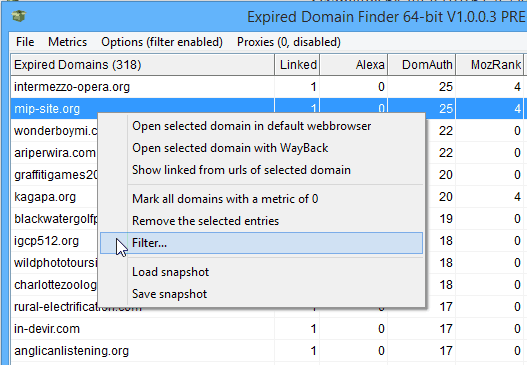Image resolution: width=527 pixels, height=365 pixels.
Task: Select the intermezzo-opera.org row
Action: [267, 87]
